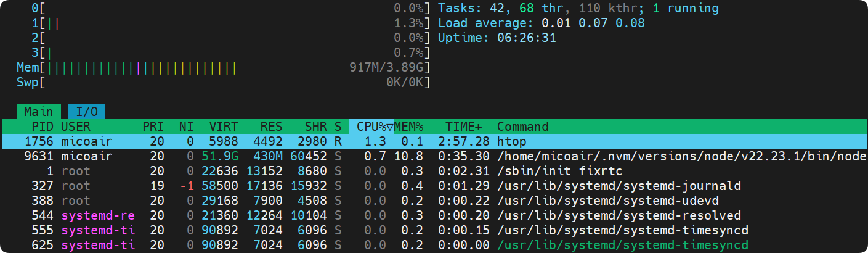
Task: Switch to the I/O tab
Action: click(87, 112)
